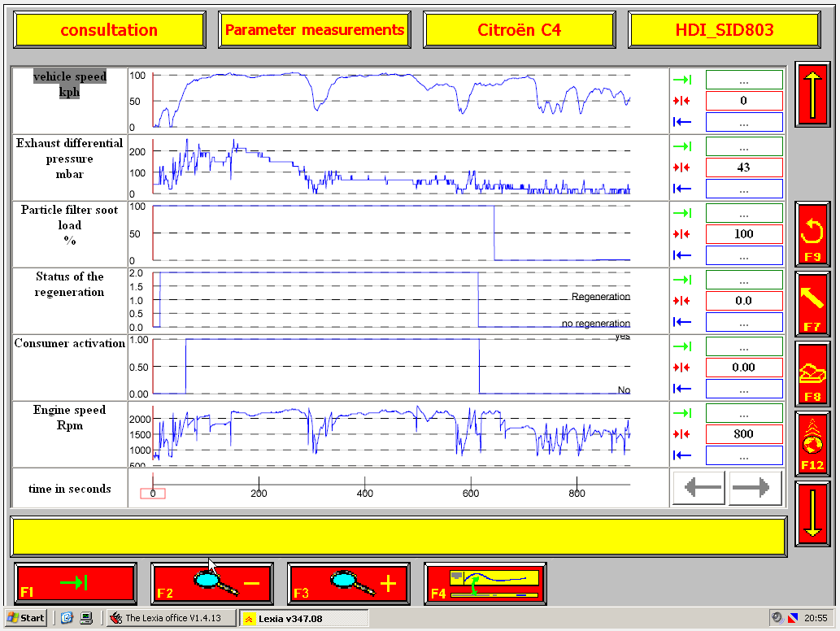Click the yellow down arrow on the right side
840x631 pixels.
click(812, 514)
